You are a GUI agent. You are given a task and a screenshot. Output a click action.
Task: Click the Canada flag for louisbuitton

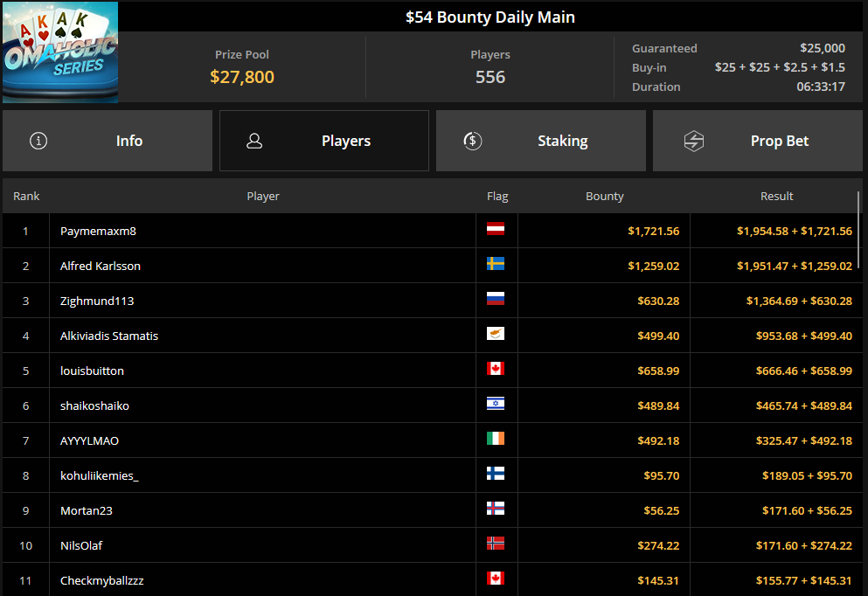pyautogui.click(x=496, y=368)
